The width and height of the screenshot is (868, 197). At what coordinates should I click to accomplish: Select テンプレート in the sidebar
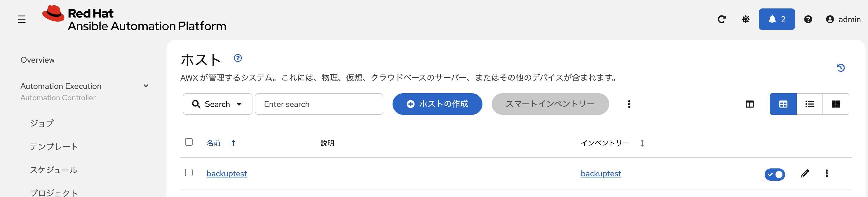coord(54,146)
